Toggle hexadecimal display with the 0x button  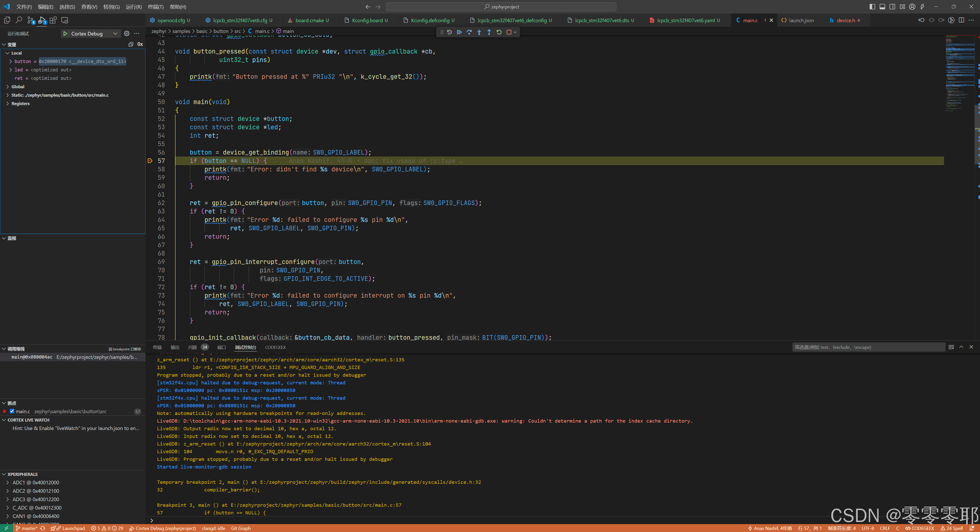pyautogui.click(x=140, y=44)
